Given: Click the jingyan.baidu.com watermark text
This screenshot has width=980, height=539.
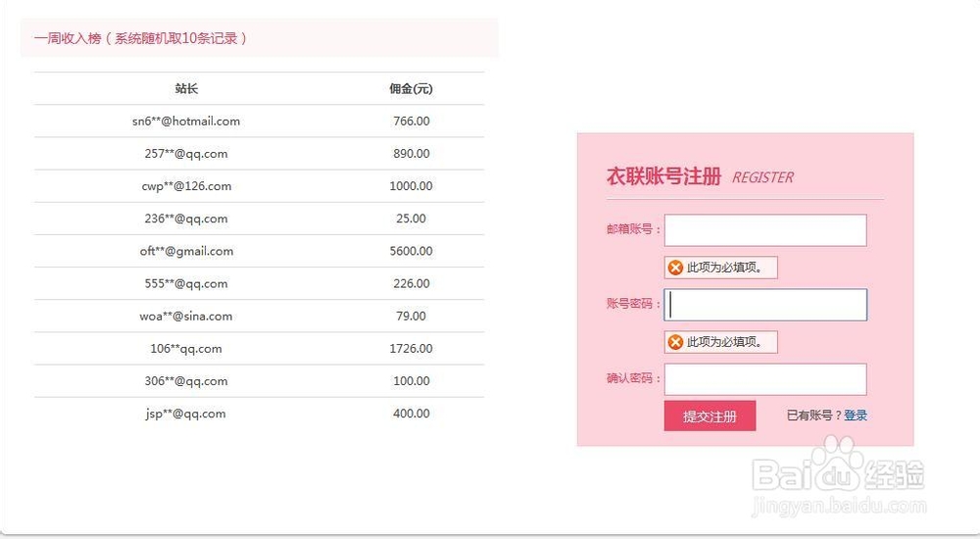Looking at the screenshot, I should point(838,507).
